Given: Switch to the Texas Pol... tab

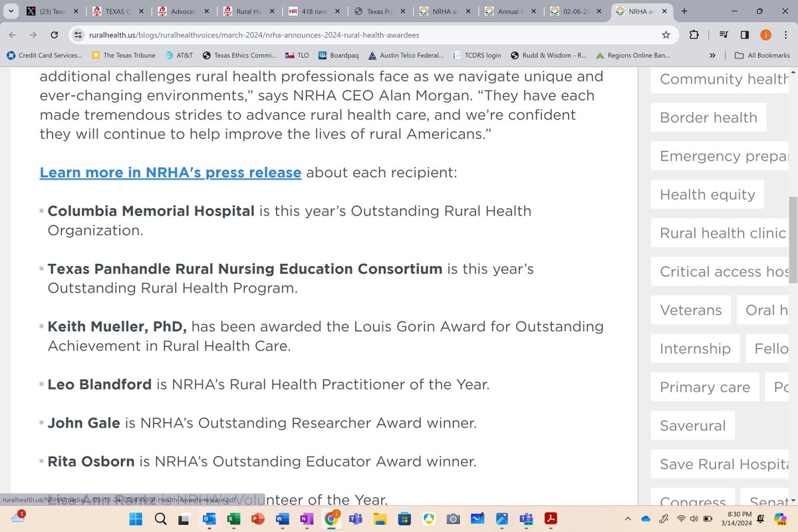Looking at the screenshot, I should pyautogui.click(x=378, y=11).
